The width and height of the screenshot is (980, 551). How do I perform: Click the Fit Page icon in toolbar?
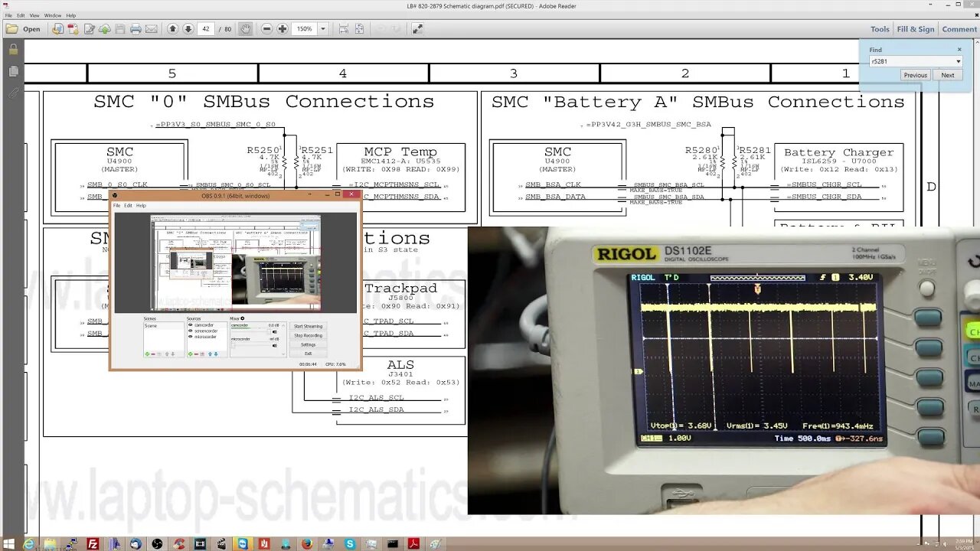pos(359,29)
